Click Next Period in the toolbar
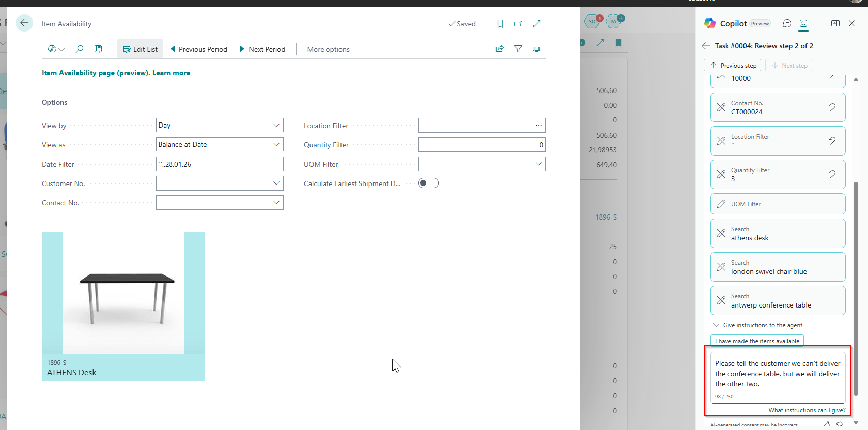The height and width of the screenshot is (430, 868). point(262,49)
